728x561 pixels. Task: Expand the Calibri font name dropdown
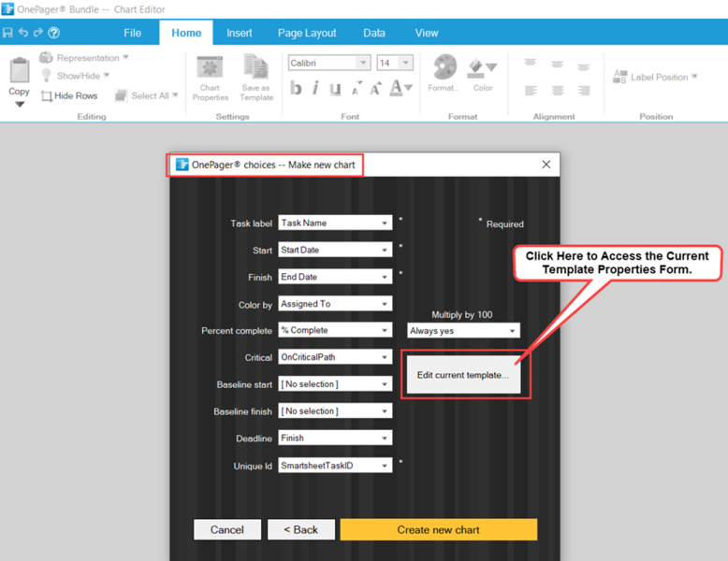click(x=363, y=63)
